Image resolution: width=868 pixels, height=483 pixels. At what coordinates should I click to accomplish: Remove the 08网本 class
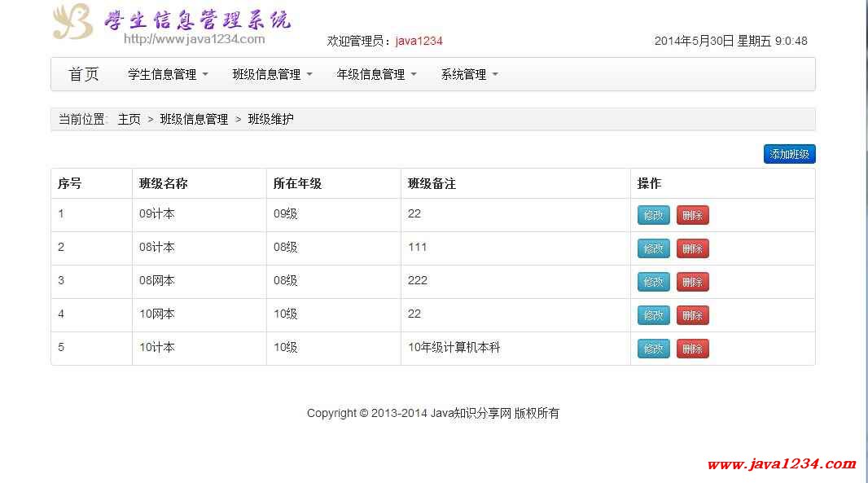coord(692,282)
